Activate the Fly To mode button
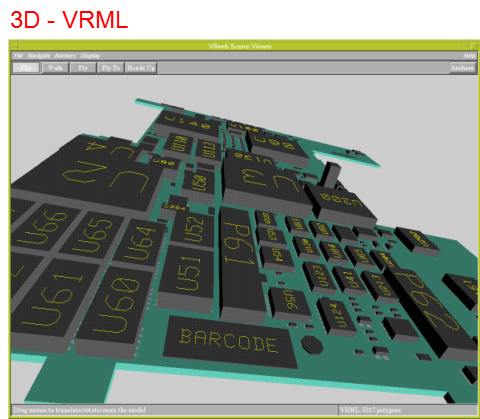480x419 pixels. pos(111,68)
